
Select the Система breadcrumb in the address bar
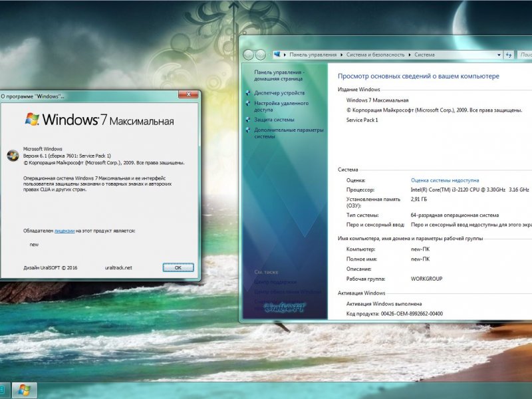pyautogui.click(x=424, y=55)
